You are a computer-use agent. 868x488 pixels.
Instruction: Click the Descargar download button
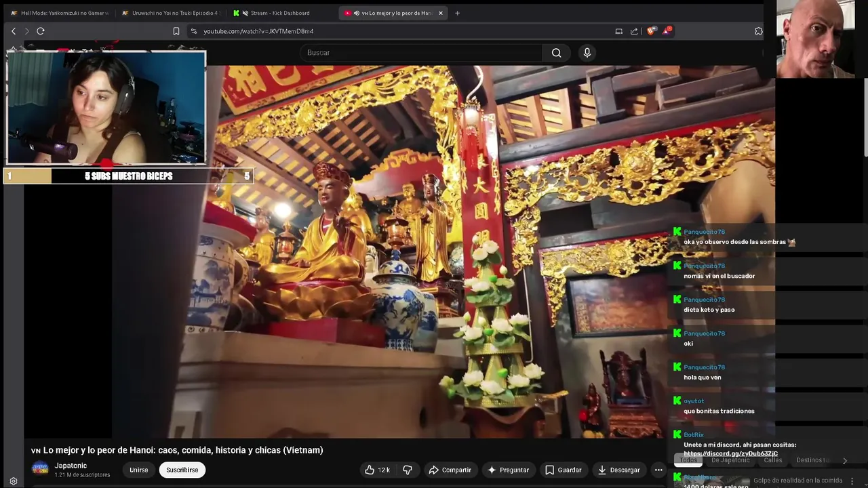tap(618, 470)
